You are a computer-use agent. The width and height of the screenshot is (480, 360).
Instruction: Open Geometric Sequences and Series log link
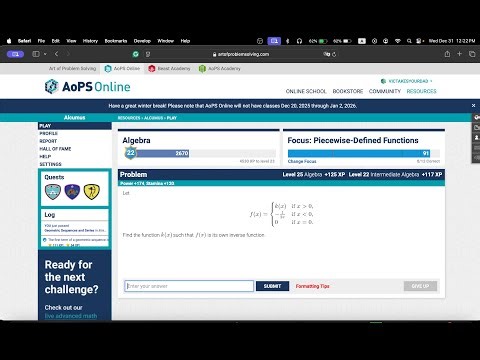click(x=69, y=230)
